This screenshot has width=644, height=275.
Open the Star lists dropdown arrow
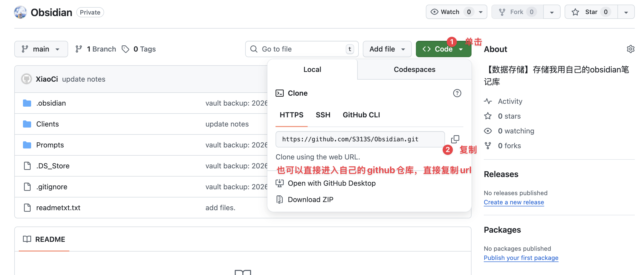point(626,12)
